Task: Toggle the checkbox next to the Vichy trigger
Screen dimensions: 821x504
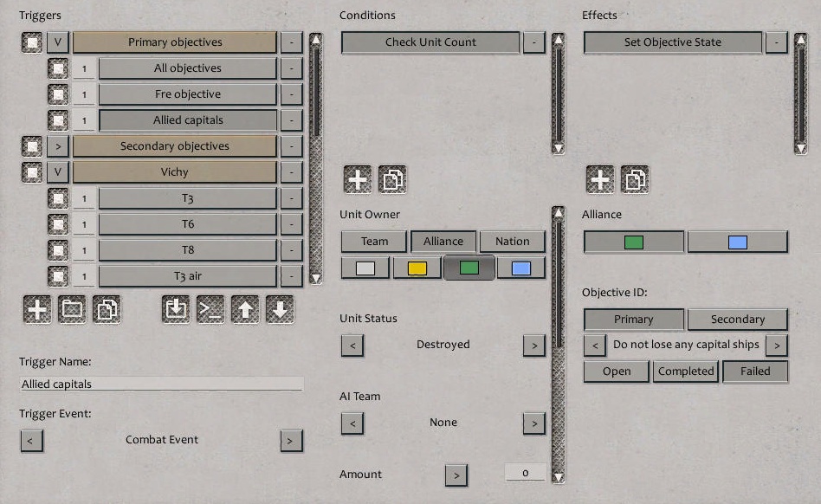Action: click(30, 171)
